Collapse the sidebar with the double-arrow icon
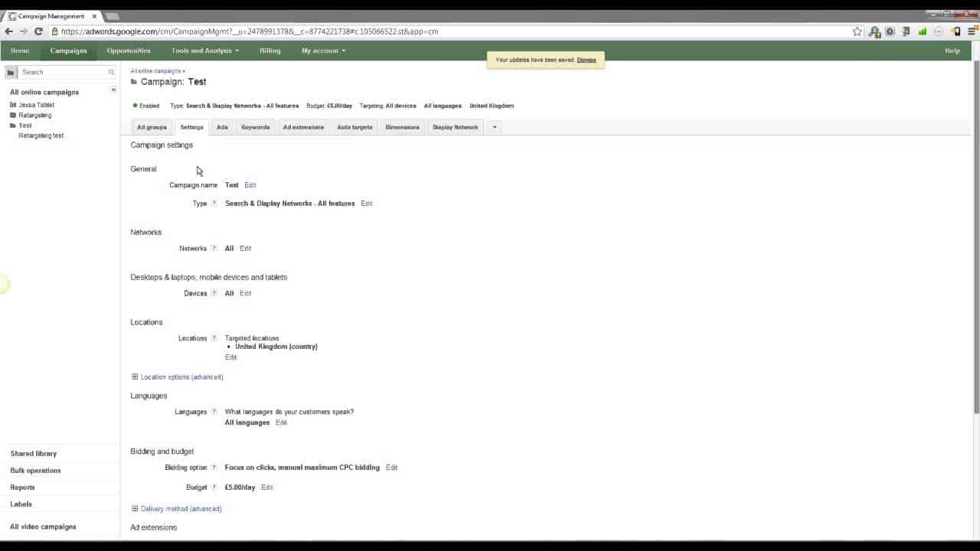The width and height of the screenshot is (980, 551). [x=113, y=90]
